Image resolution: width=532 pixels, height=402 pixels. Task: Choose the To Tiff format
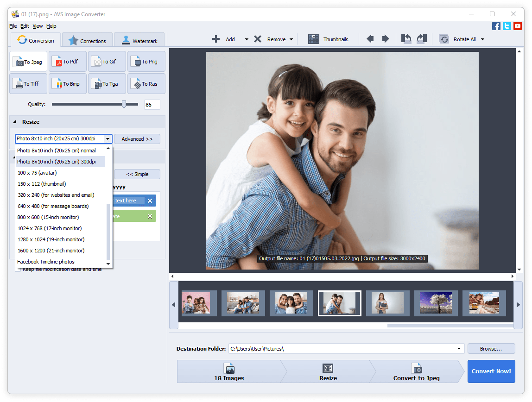[28, 84]
